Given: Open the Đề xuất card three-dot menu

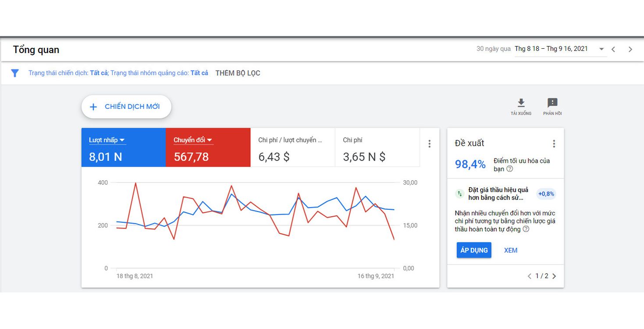Looking at the screenshot, I should coord(554,144).
